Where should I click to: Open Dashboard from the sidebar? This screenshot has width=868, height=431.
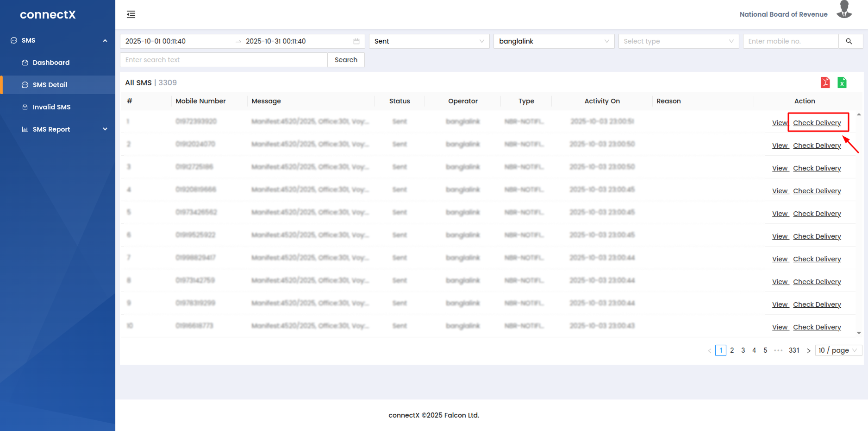click(51, 63)
